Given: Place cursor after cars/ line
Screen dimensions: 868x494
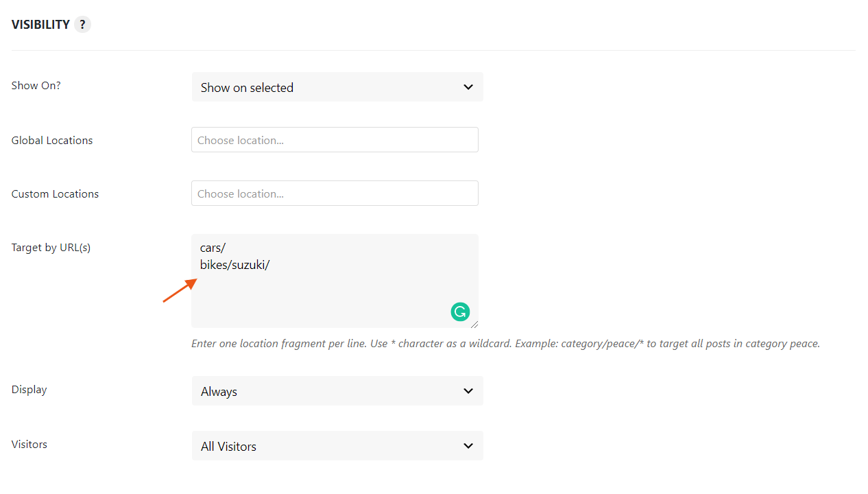Looking at the screenshot, I should coord(226,248).
